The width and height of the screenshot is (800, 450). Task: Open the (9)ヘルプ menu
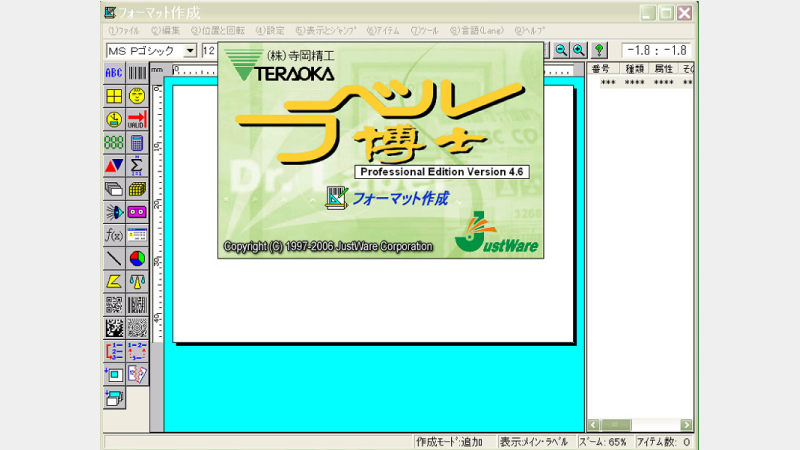tap(530, 31)
